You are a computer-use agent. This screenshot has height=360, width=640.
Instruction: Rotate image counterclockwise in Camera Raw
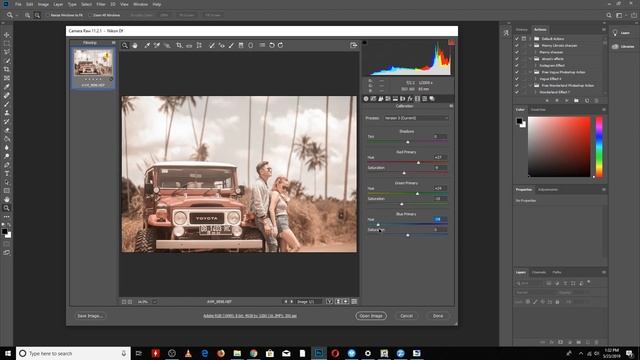pos(272,45)
